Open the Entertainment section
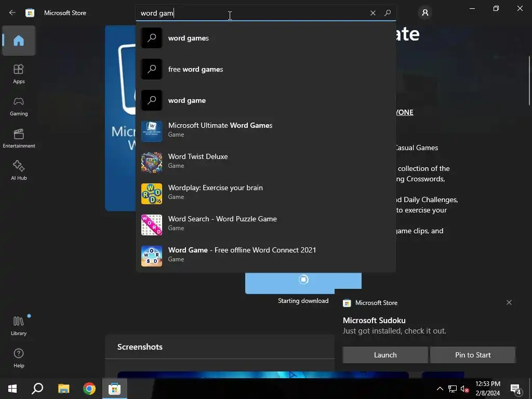This screenshot has height=399, width=532. click(19, 138)
